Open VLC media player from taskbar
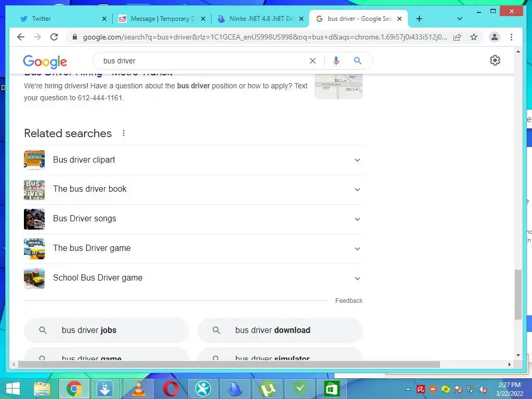The width and height of the screenshot is (532, 399). click(138, 389)
